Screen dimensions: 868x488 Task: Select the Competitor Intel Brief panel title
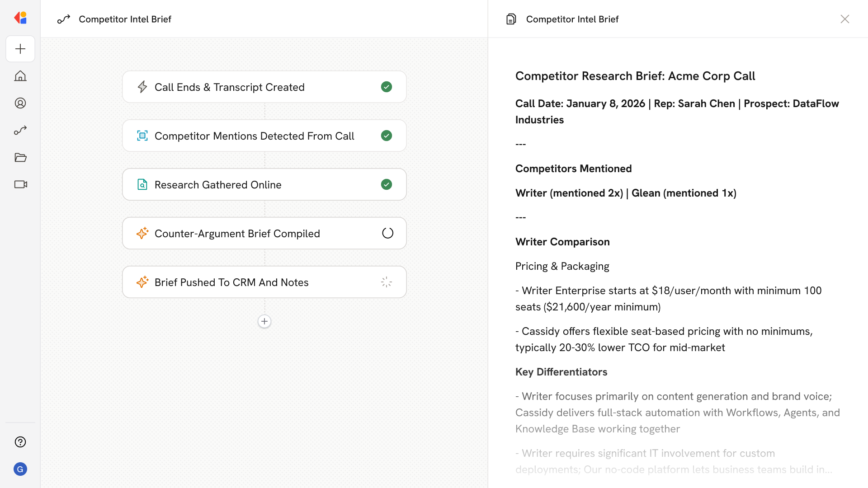click(572, 19)
